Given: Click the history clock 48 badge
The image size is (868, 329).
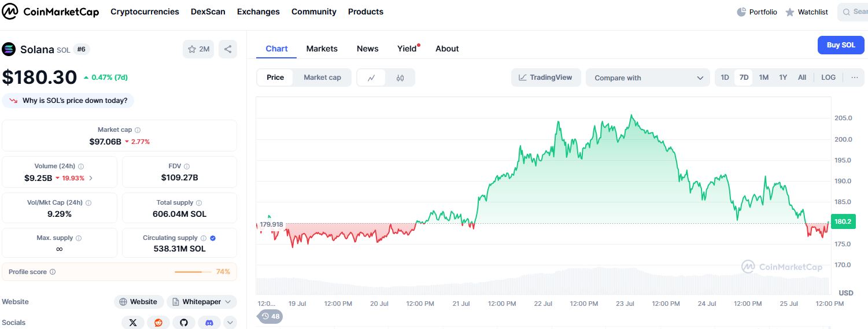Looking at the screenshot, I should (x=270, y=316).
